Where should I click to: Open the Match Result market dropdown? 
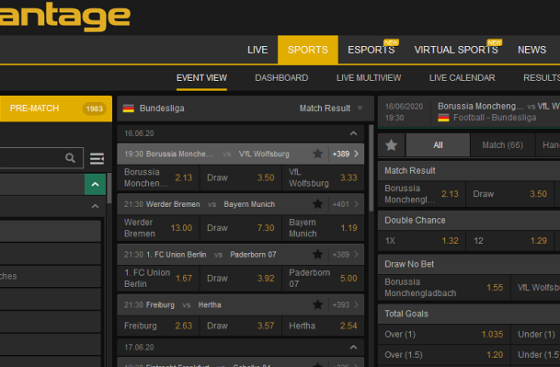(331, 108)
